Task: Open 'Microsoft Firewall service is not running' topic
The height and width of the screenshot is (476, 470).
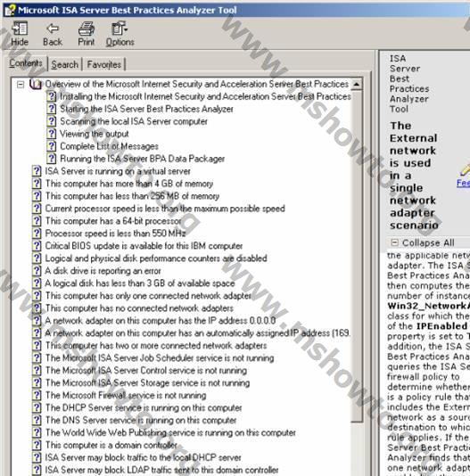Action: click(x=126, y=396)
